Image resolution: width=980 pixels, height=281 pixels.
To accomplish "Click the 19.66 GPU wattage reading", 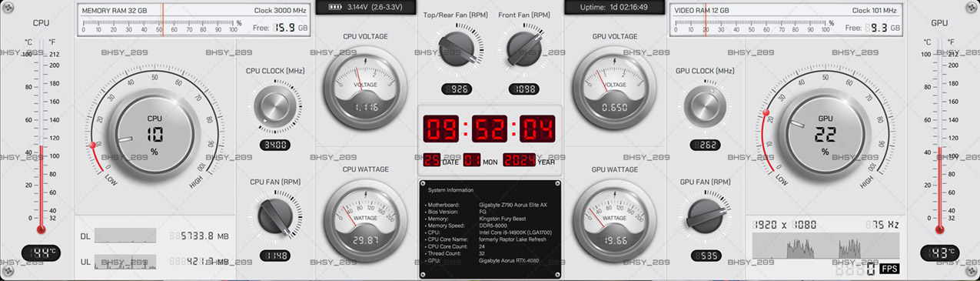I will pyautogui.click(x=615, y=240).
